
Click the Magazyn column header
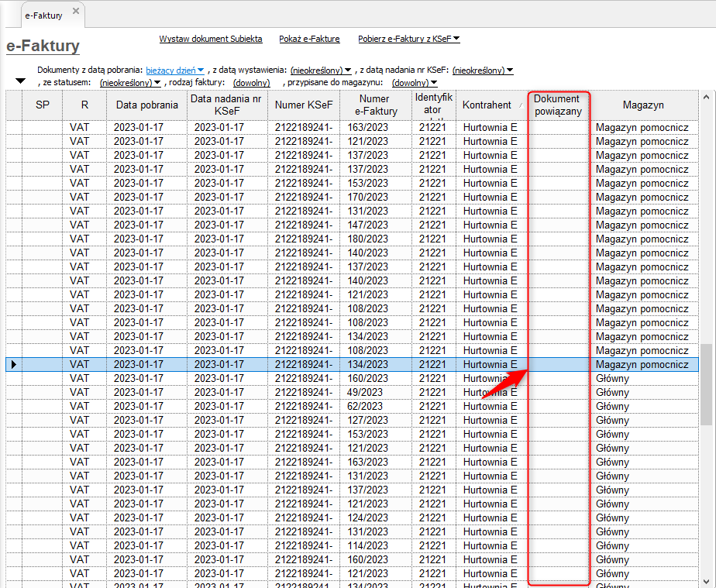coord(642,105)
